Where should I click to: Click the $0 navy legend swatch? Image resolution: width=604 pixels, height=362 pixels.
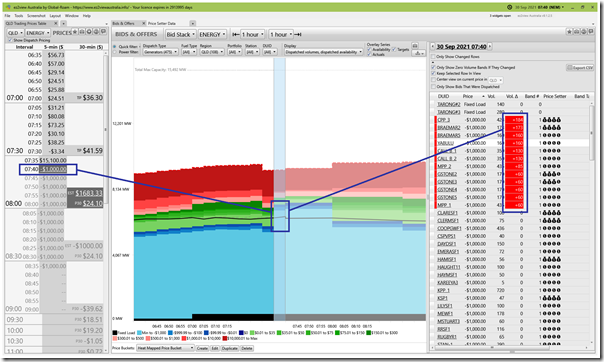pos(241,333)
